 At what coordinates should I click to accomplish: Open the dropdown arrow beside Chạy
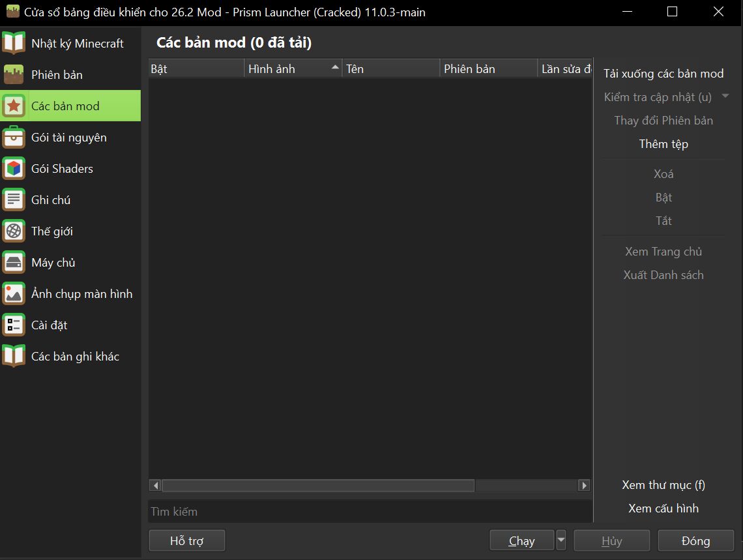561,540
